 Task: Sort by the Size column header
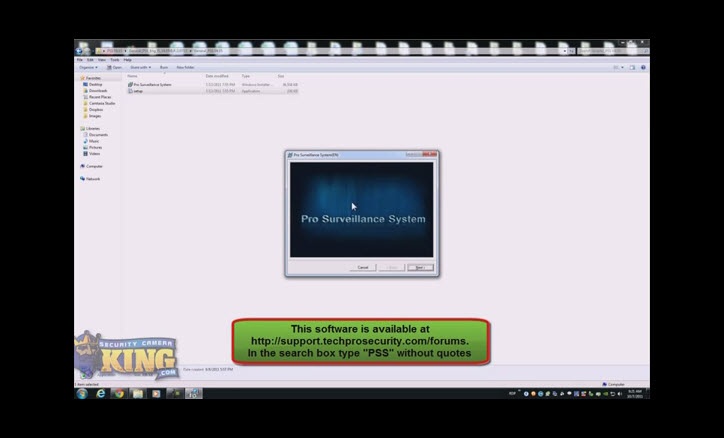281,76
